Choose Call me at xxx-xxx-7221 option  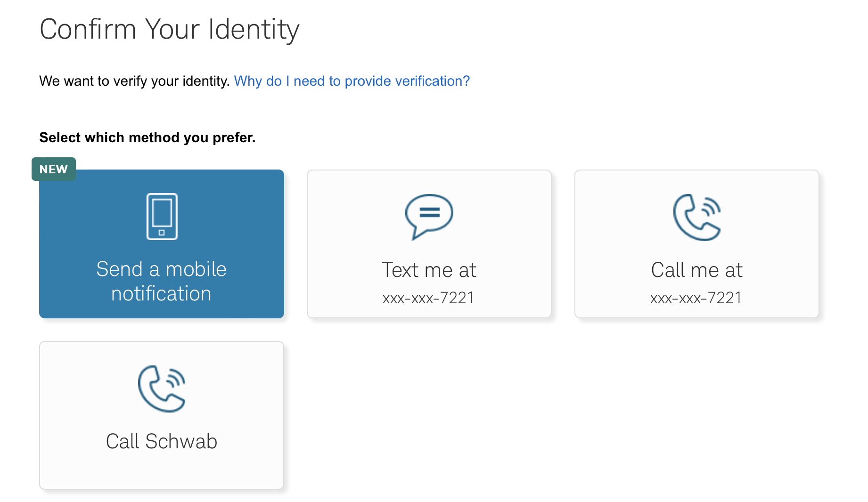point(696,244)
